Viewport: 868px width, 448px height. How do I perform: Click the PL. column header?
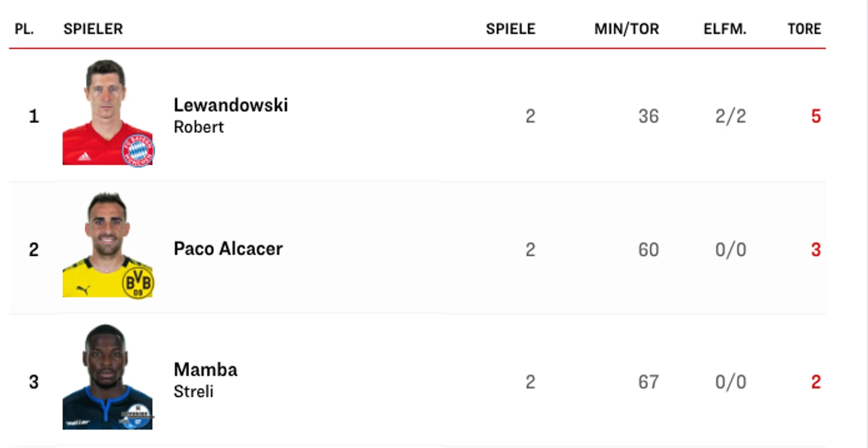click(x=24, y=29)
